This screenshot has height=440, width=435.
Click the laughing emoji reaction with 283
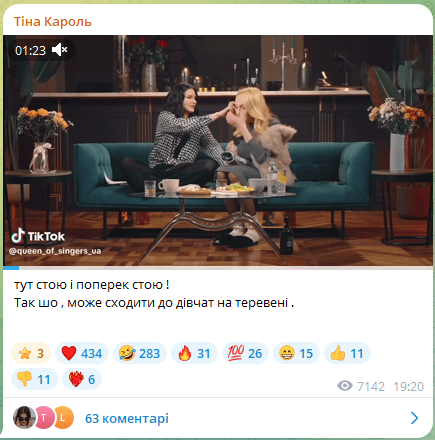click(x=140, y=353)
